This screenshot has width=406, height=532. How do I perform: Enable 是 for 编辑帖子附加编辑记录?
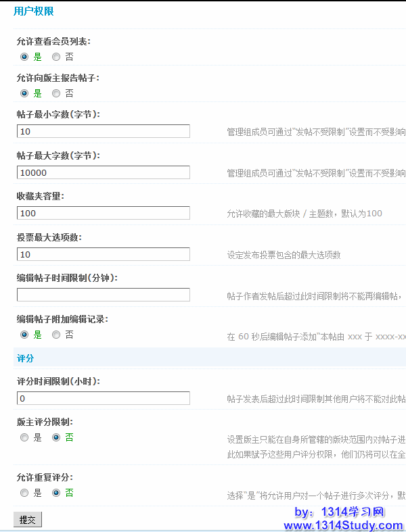24,335
